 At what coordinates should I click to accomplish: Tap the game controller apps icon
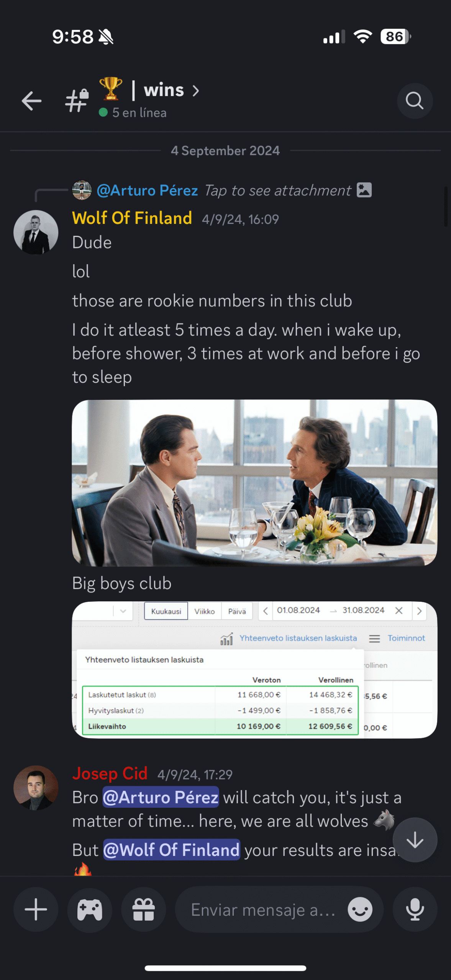(90, 909)
